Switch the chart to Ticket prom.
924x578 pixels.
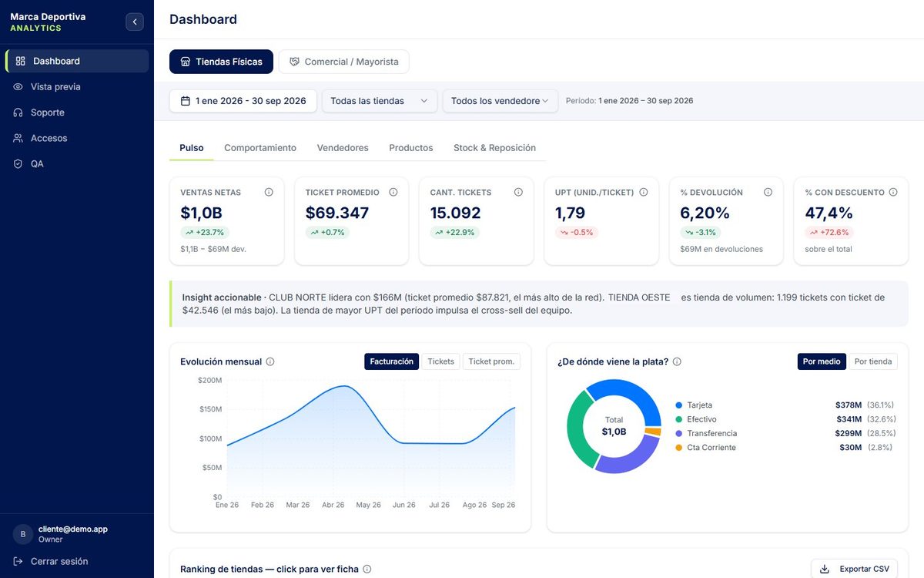491,361
